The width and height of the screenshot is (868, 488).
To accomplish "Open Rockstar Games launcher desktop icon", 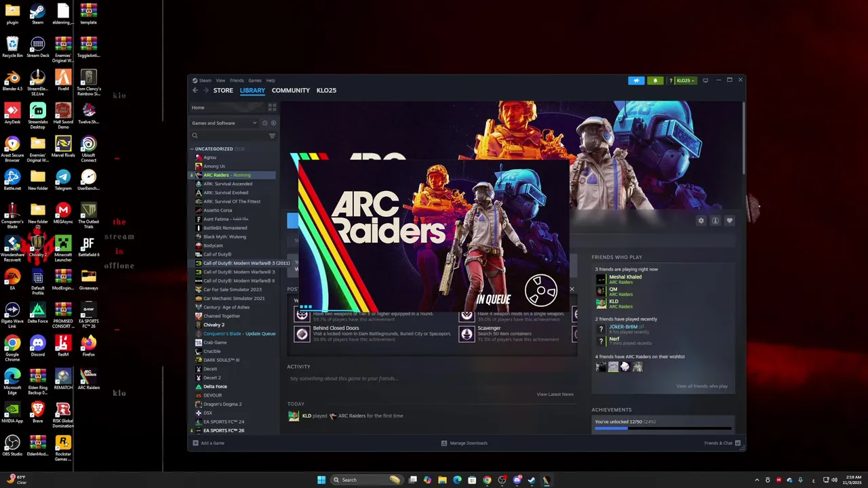I will click(x=63, y=447).
